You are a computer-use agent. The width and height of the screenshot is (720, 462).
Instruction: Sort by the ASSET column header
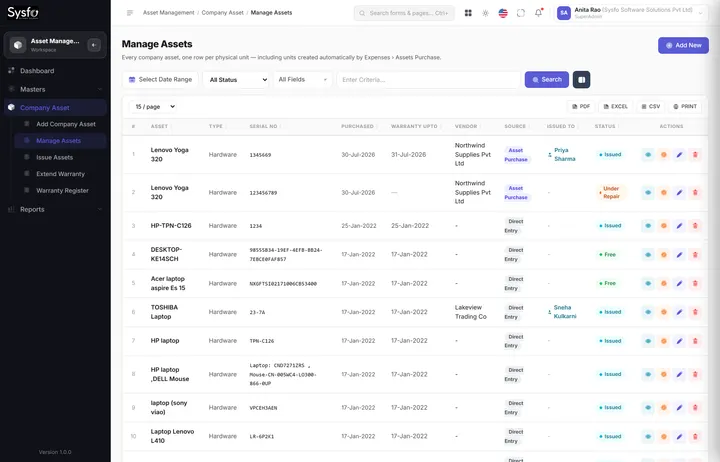[x=159, y=126]
